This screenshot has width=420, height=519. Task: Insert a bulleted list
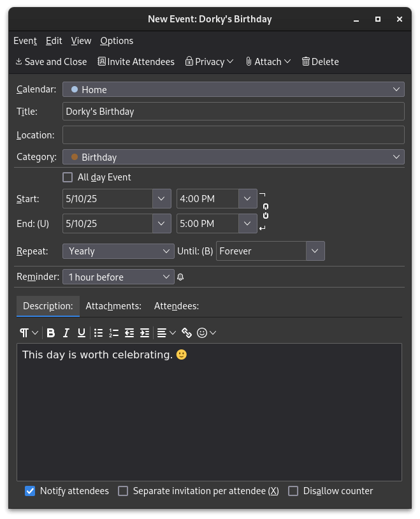(x=98, y=333)
